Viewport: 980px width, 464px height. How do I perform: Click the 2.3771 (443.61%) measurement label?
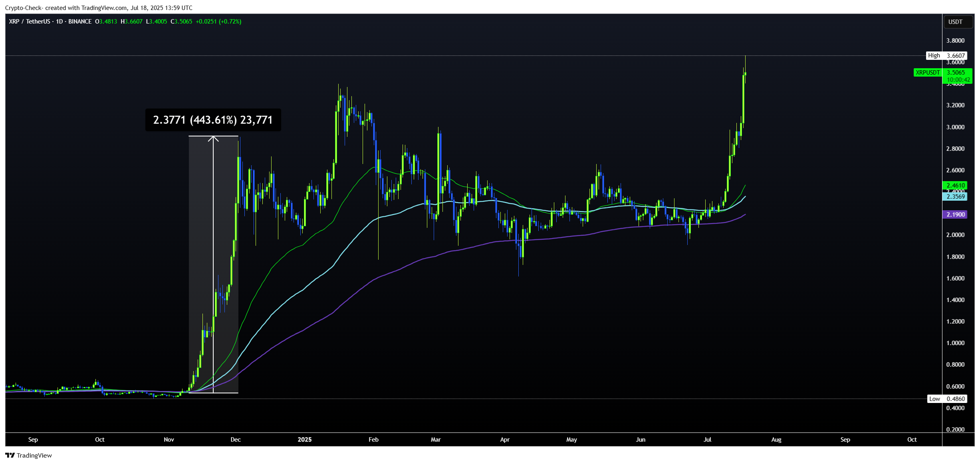tap(213, 120)
